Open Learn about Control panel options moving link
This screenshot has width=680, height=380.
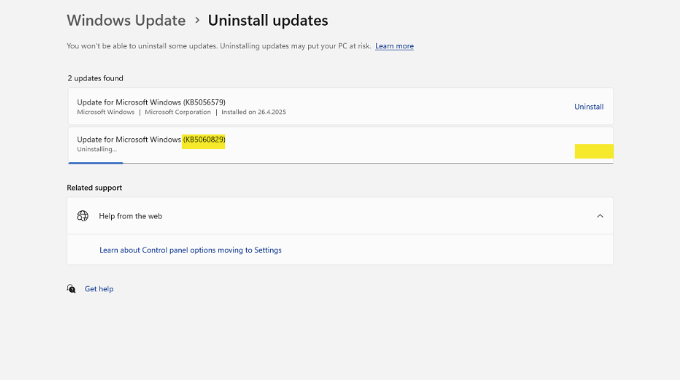coord(190,250)
